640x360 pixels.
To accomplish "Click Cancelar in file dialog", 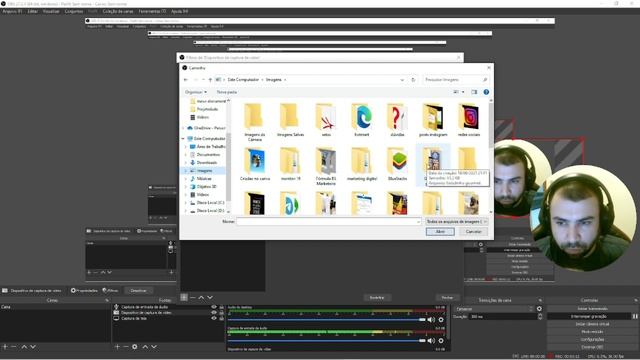I will 473,231.
